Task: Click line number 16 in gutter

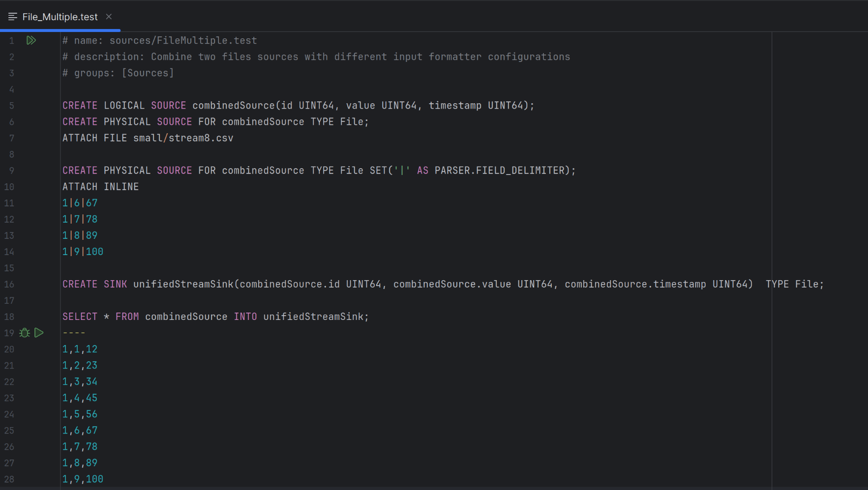Action: [x=9, y=284]
